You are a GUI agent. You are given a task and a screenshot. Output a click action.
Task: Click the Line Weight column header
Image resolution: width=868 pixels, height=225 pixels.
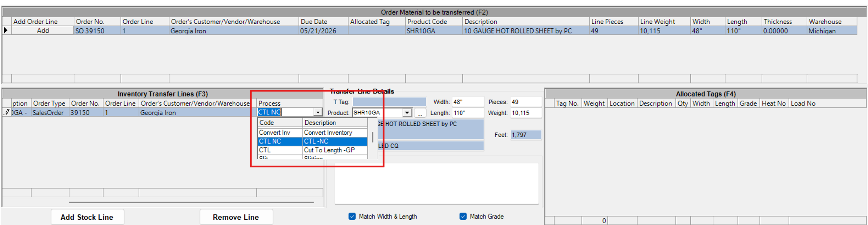(664, 22)
